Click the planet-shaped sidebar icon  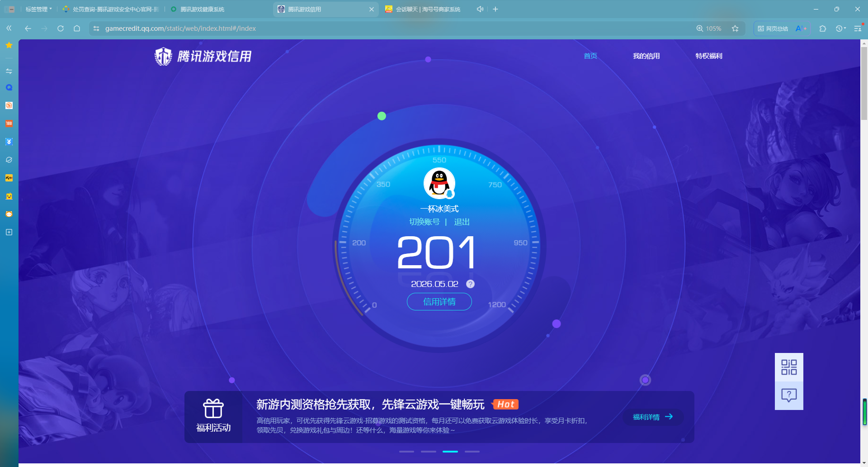[x=9, y=160]
